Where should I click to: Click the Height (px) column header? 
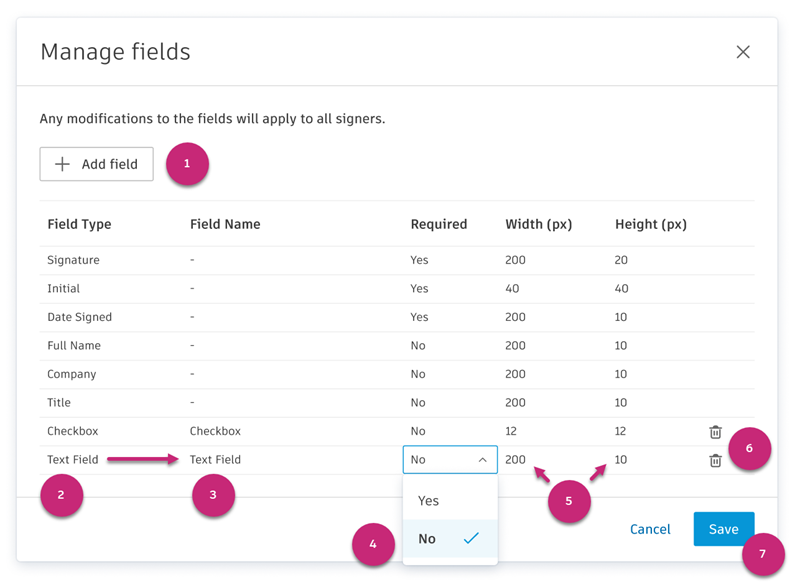pos(651,224)
